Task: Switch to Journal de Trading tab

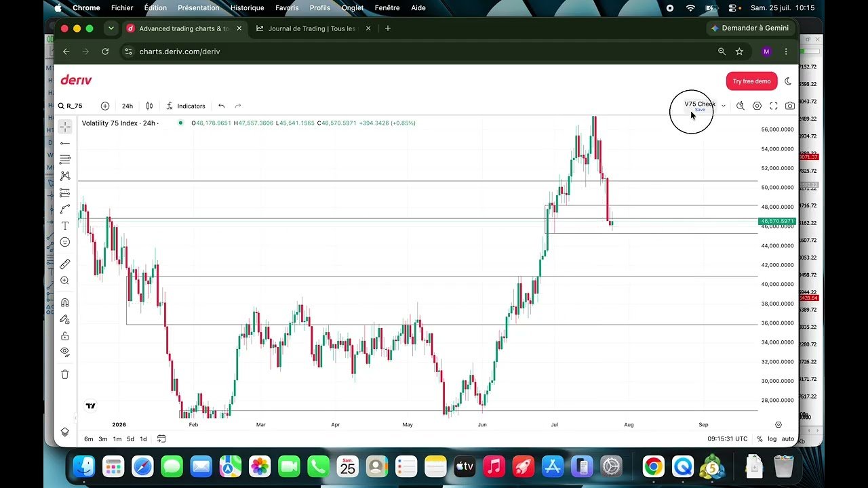Action: (312, 28)
